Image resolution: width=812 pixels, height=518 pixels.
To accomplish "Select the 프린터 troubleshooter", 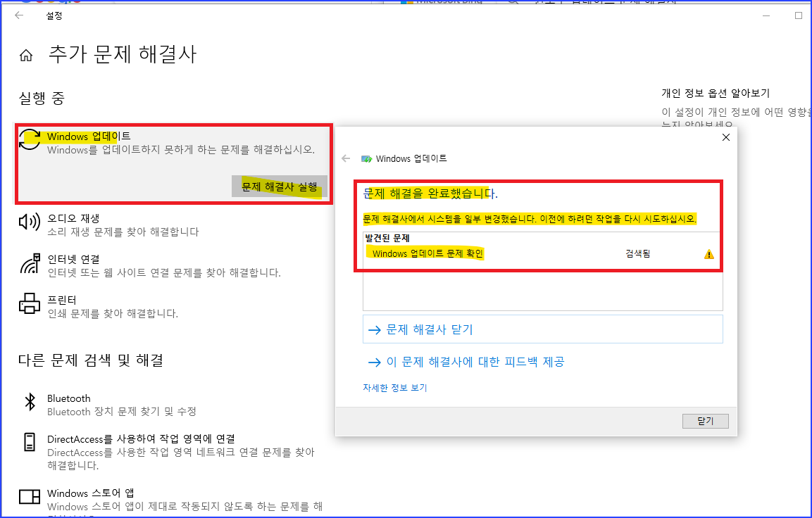I will click(x=173, y=306).
